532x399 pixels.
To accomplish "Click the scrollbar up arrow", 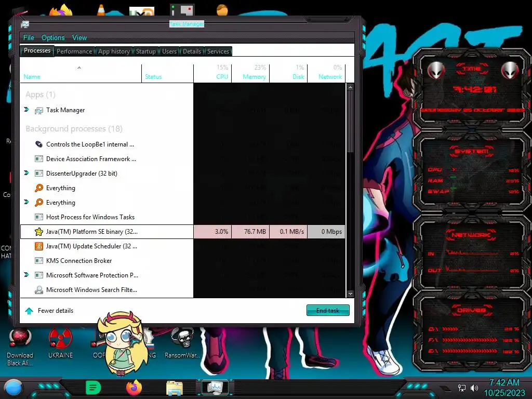I will pyautogui.click(x=350, y=87).
